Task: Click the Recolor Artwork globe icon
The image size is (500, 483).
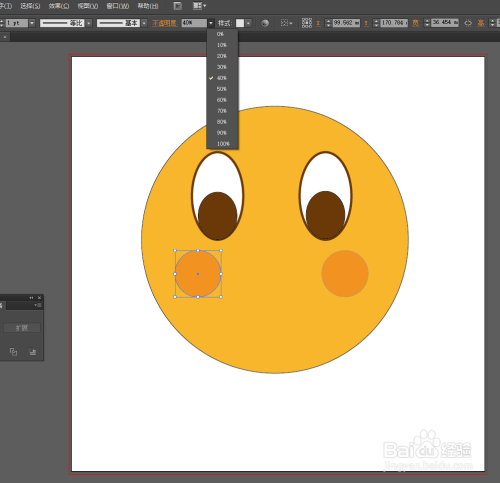Action: [x=265, y=23]
